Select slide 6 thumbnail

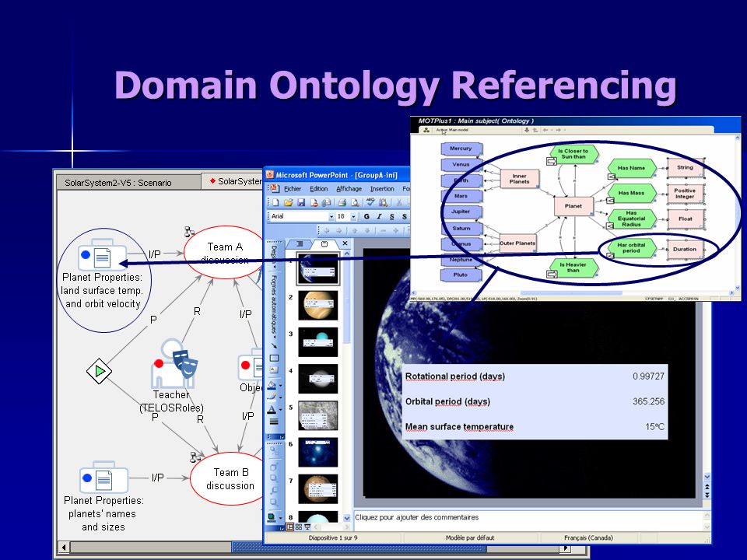coord(317,452)
